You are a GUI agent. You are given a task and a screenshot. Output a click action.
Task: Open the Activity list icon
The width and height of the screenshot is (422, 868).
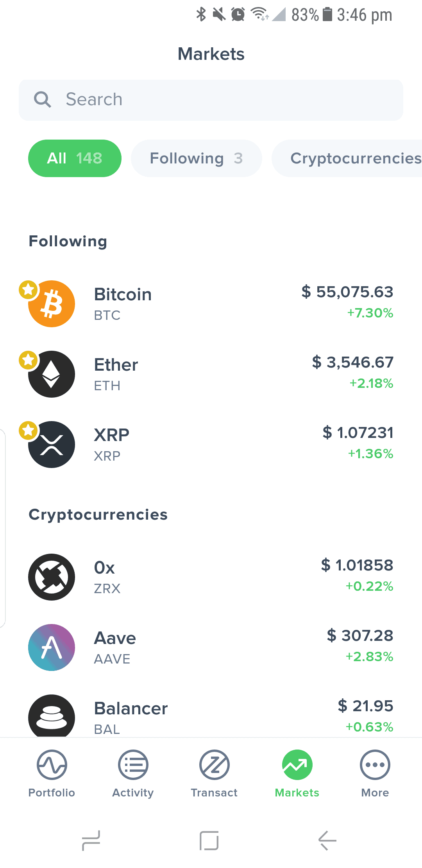[133, 765]
